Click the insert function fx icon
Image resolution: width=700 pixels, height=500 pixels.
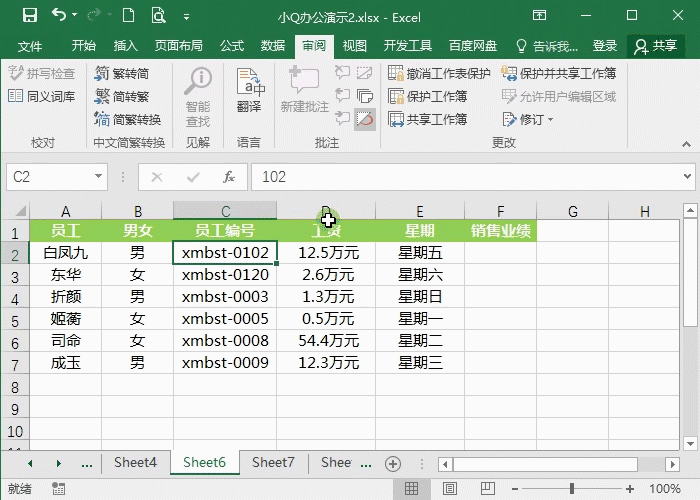click(x=229, y=177)
